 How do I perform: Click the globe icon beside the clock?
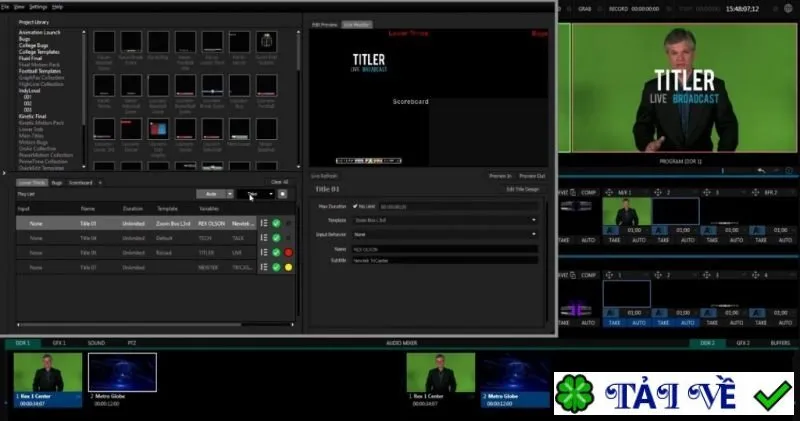click(x=789, y=9)
